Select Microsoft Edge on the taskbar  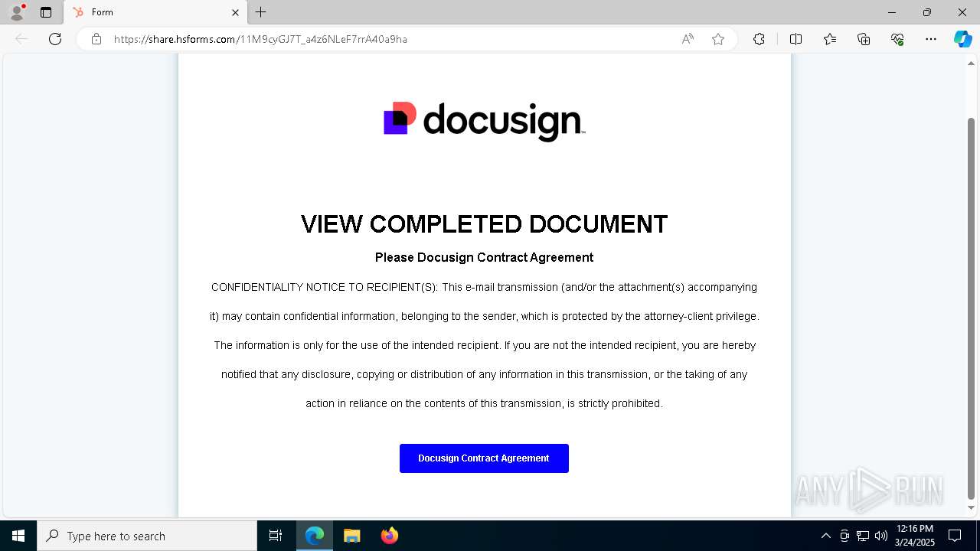point(315,536)
